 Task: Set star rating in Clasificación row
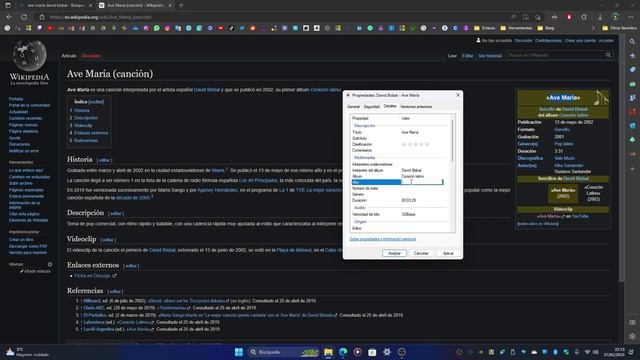[x=416, y=144]
